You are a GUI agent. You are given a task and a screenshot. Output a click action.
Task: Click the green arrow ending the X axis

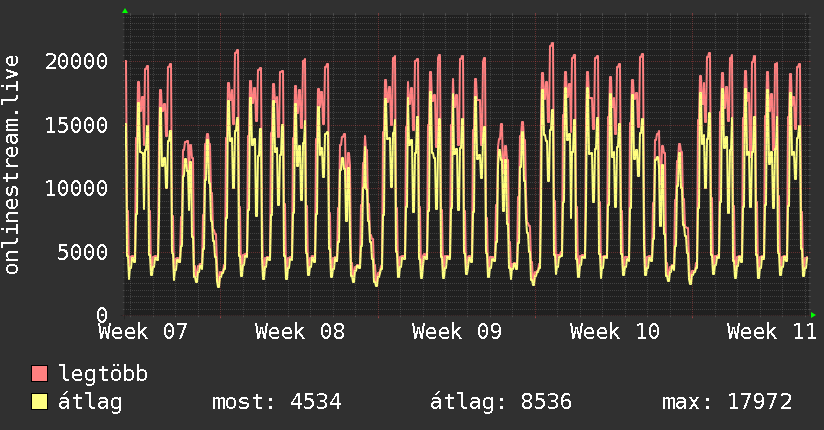click(x=813, y=315)
